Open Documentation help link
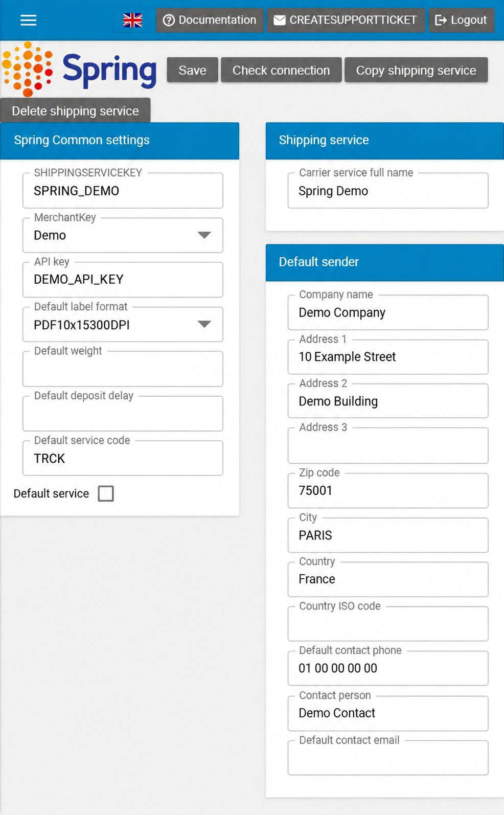This screenshot has height=815, width=504. (x=210, y=20)
